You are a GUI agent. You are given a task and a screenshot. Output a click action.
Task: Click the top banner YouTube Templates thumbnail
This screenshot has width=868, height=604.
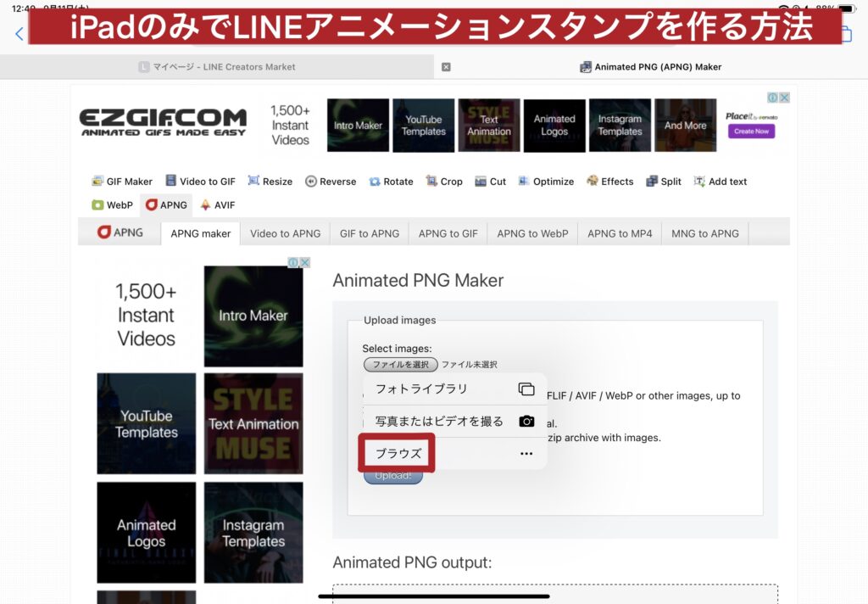[x=424, y=126]
